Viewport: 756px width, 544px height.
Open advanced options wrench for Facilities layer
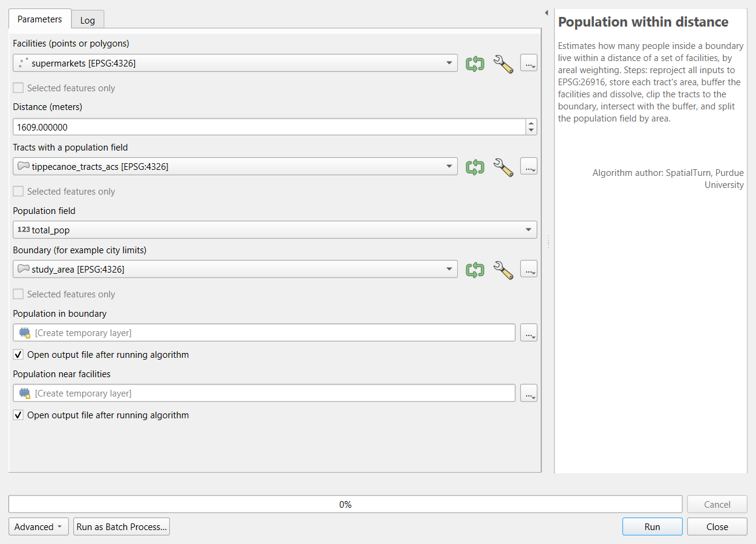[x=503, y=63]
